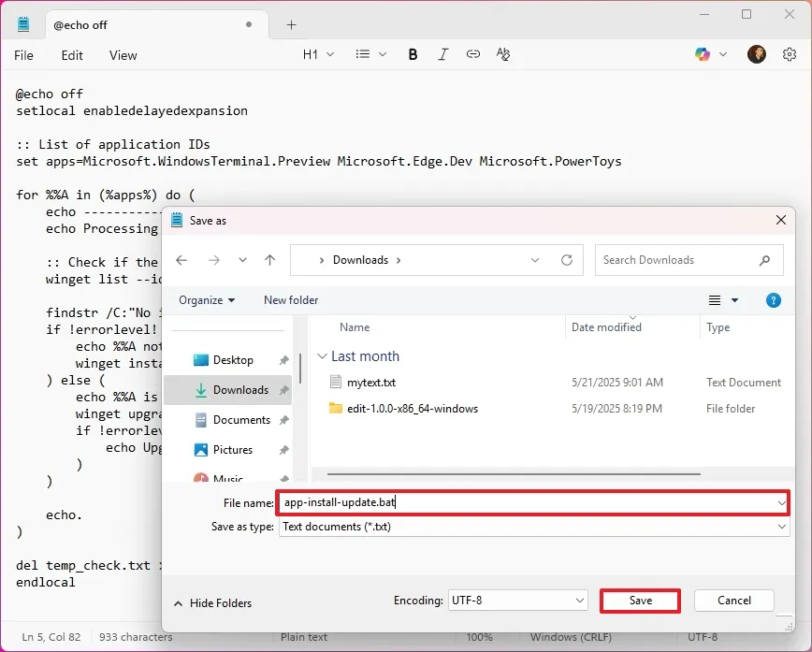Expand the Save as type dropdown

[533, 527]
